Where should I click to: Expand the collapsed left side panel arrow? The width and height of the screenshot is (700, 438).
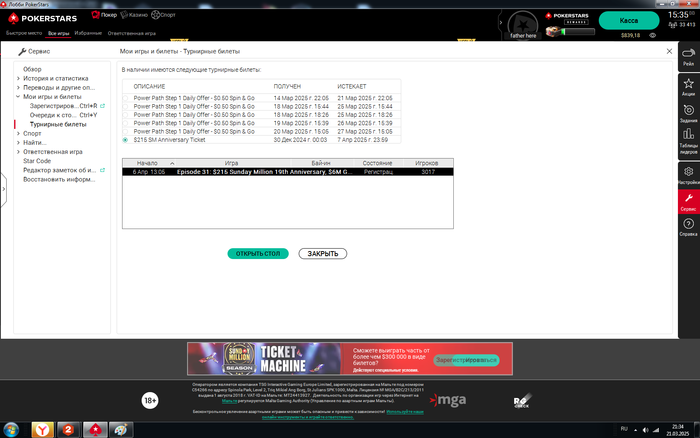(x=4, y=189)
